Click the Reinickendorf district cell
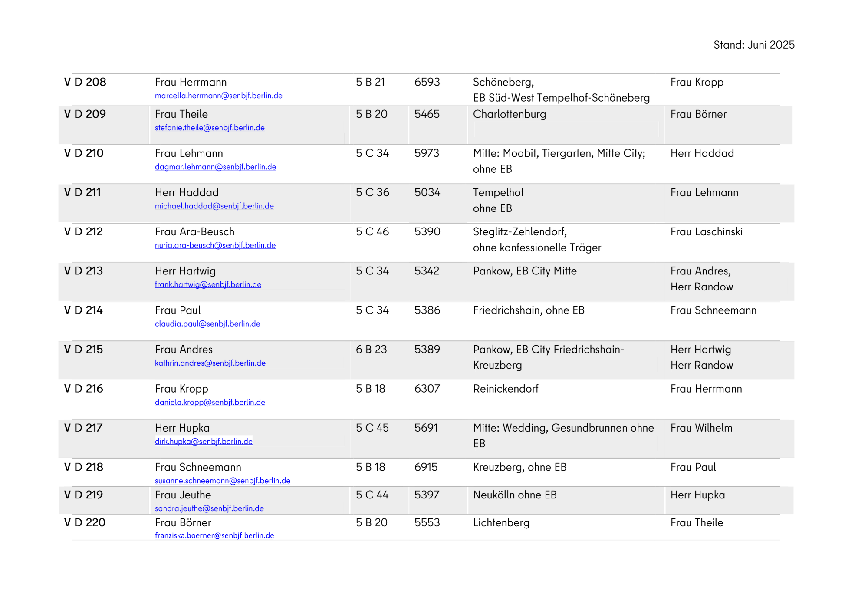Screen dimensions: 868x614 (x=506, y=389)
